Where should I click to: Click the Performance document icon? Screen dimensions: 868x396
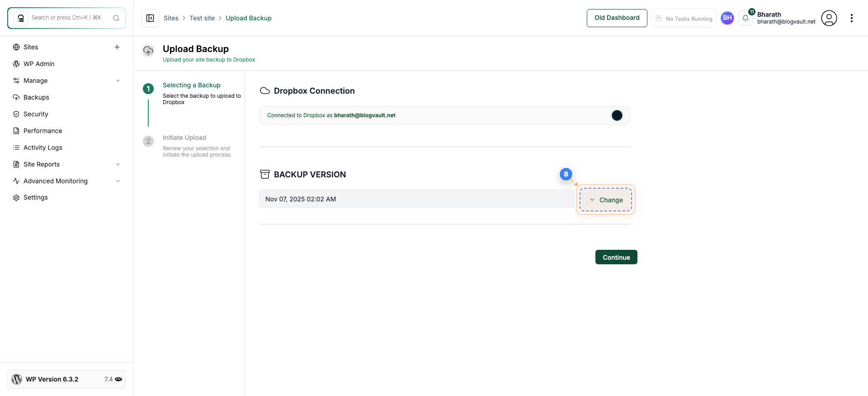tap(16, 131)
